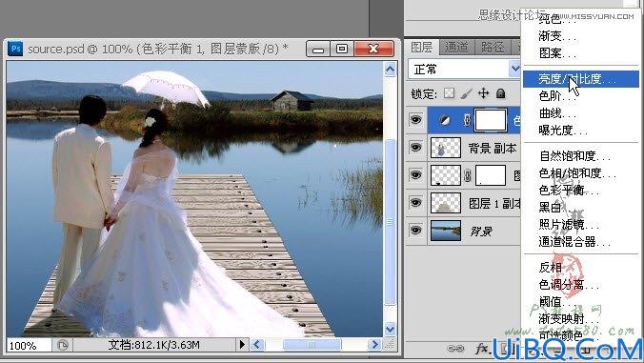
Task: Choose 阈值 menu item
Action: [x=557, y=302]
